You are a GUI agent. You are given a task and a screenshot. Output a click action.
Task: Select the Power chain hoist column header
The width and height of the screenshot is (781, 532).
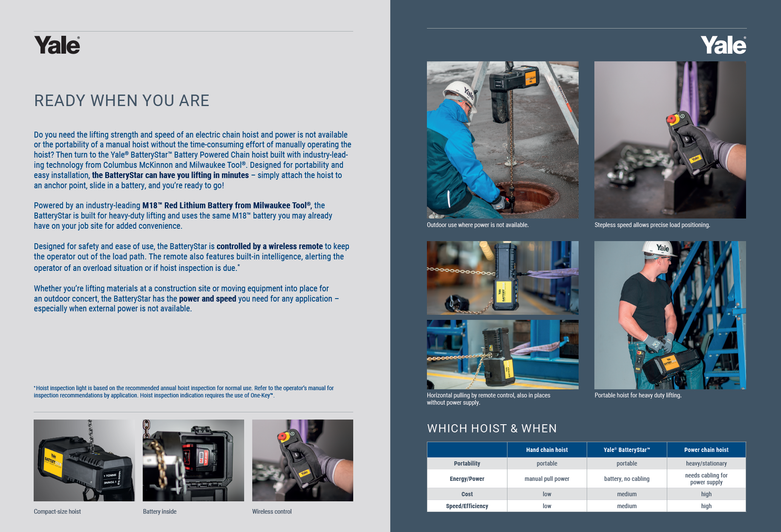pyautogui.click(x=706, y=450)
